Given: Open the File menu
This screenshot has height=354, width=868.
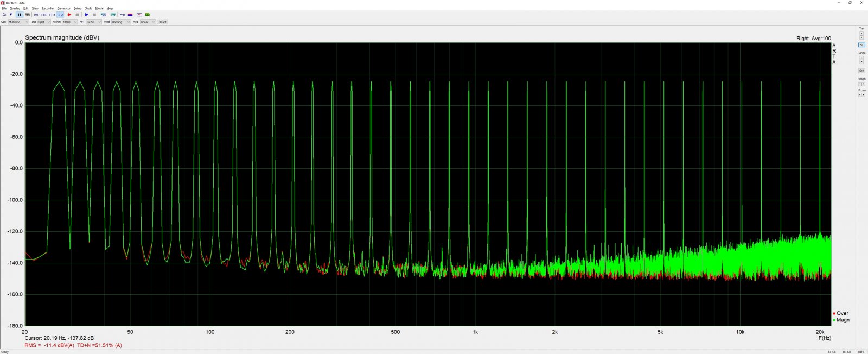Looking at the screenshot, I should coord(4,8).
